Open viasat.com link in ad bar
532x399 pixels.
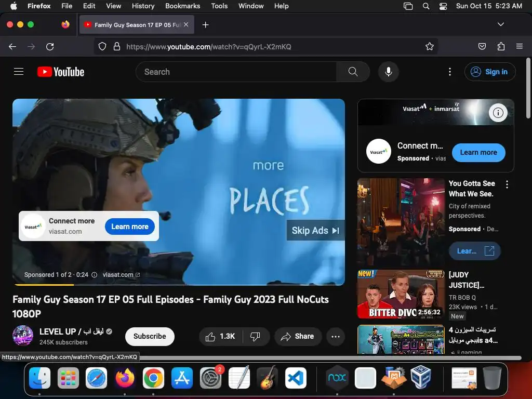click(121, 275)
